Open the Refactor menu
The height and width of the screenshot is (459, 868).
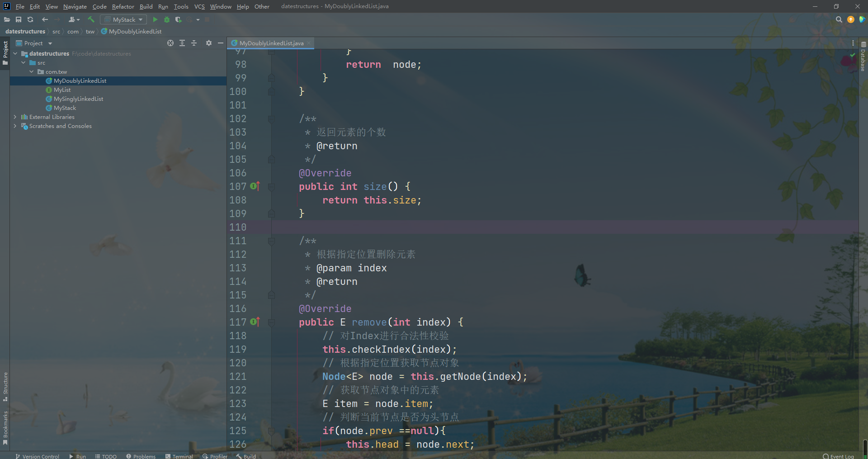pos(123,6)
